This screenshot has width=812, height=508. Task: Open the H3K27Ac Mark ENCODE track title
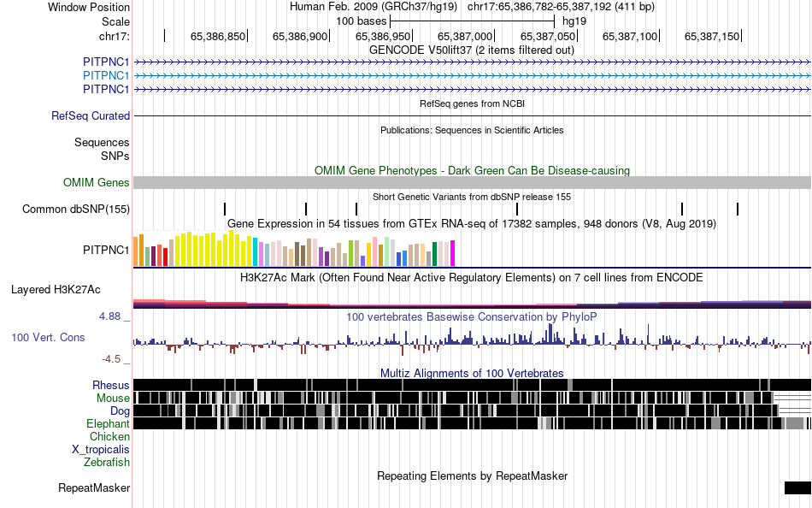[472, 278]
